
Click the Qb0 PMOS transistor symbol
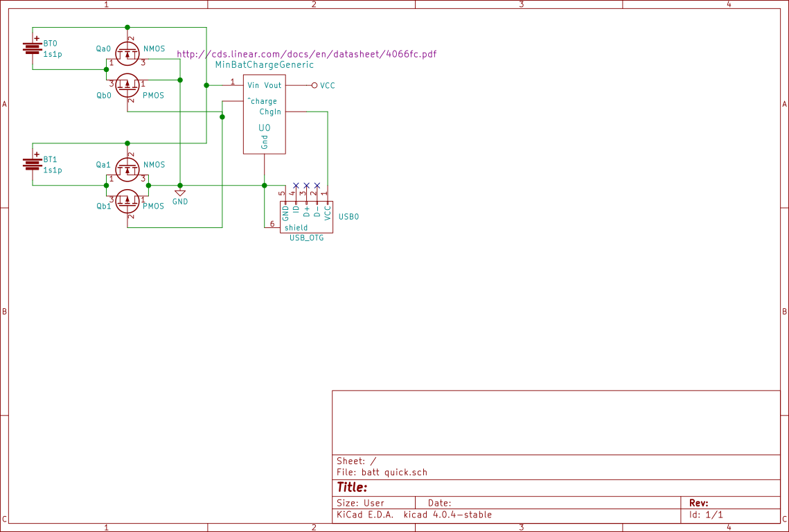(x=127, y=86)
